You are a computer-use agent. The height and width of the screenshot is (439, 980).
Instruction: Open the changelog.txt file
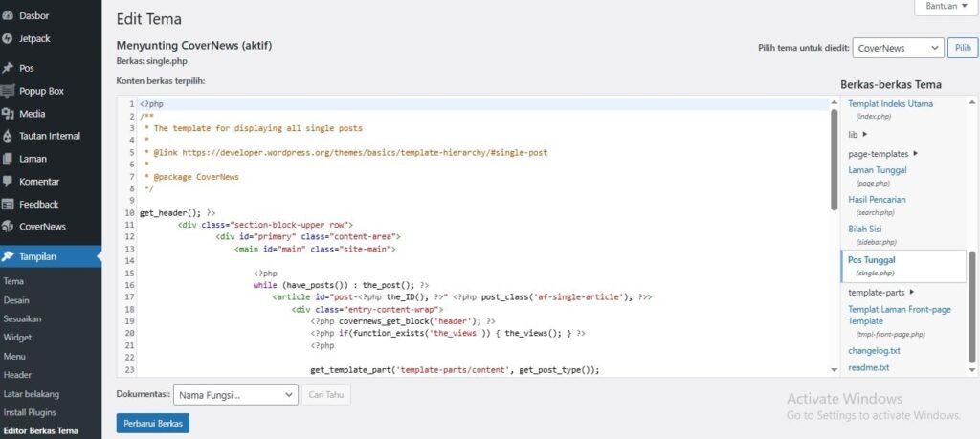point(875,351)
